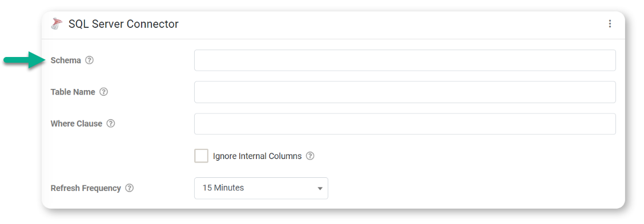This screenshot has height=224, width=644.
Task: Expand the Refresh Frequency dropdown arrow
Action: [320, 188]
